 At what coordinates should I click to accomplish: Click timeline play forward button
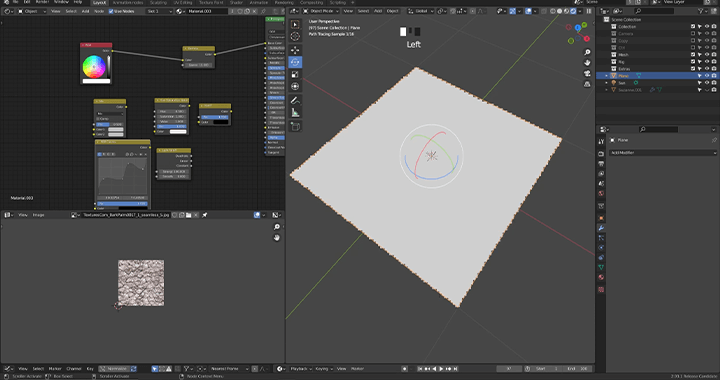441,369
